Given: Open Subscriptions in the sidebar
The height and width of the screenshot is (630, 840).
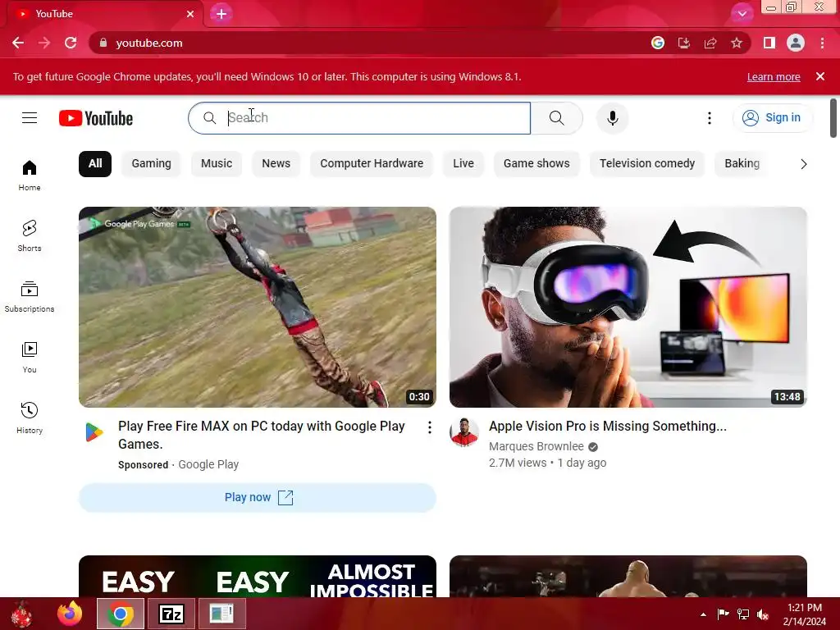Looking at the screenshot, I should pos(30,296).
